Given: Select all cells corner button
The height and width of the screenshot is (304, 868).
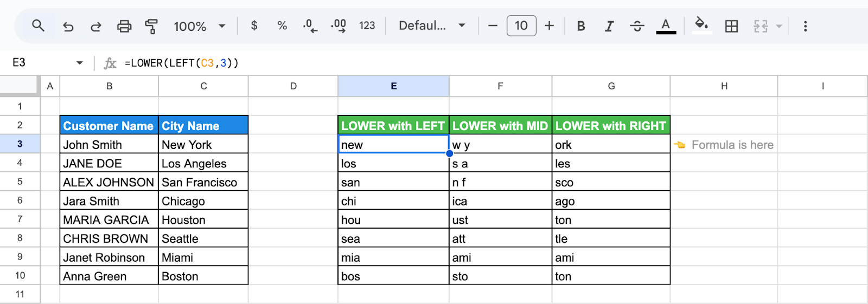Looking at the screenshot, I should pyautogui.click(x=20, y=86).
